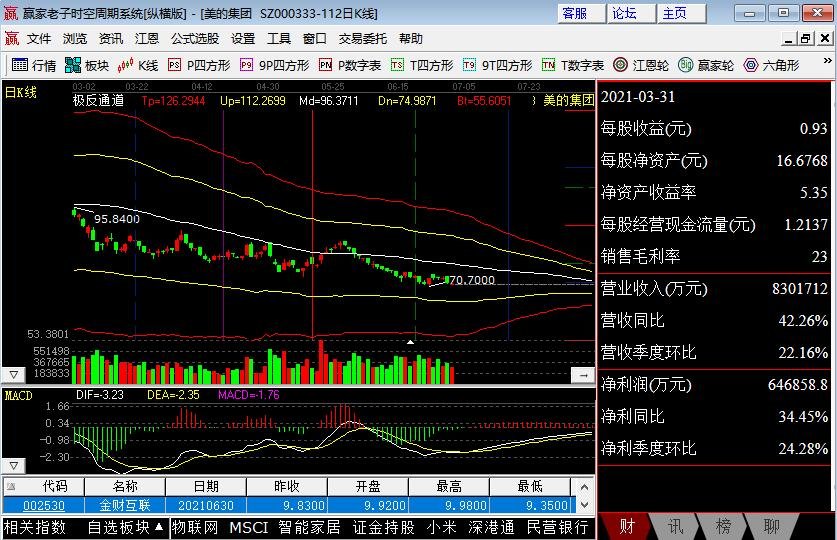Click the 论坛 forum button
Screen dimensions: 837x540
tap(631, 13)
